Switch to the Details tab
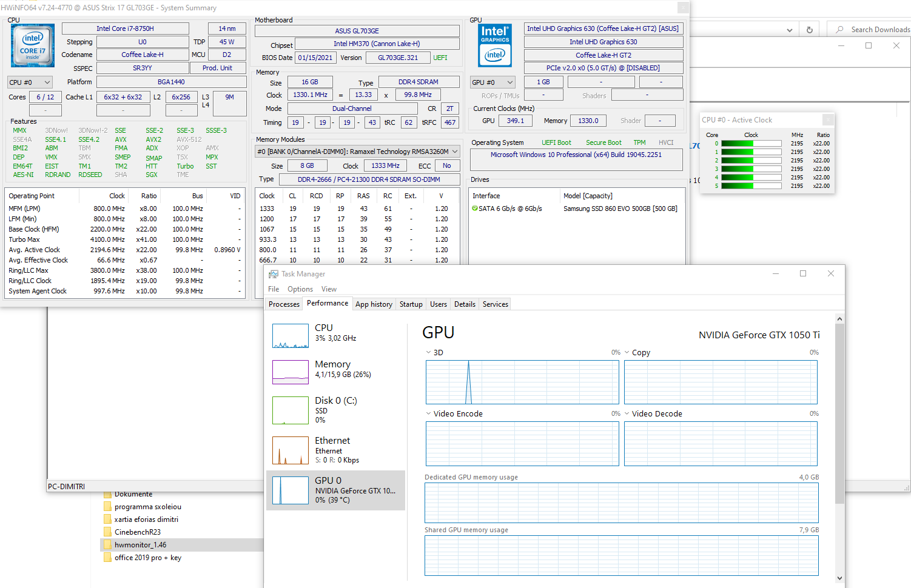Viewport: 911px width, 588px height. [x=465, y=304]
